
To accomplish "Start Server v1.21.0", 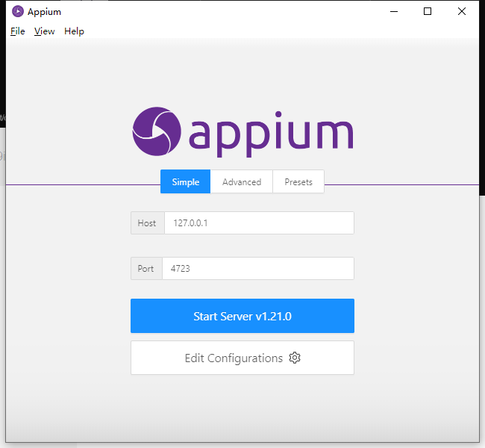I will (242, 316).
